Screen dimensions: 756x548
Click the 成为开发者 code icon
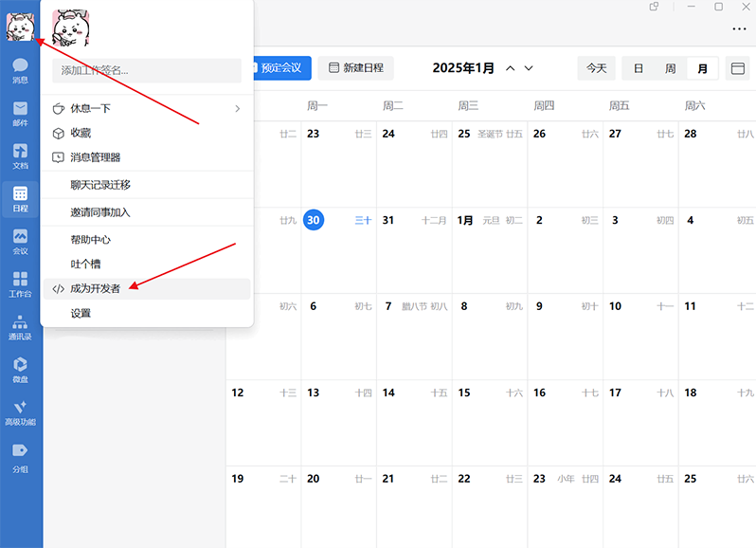coord(59,289)
